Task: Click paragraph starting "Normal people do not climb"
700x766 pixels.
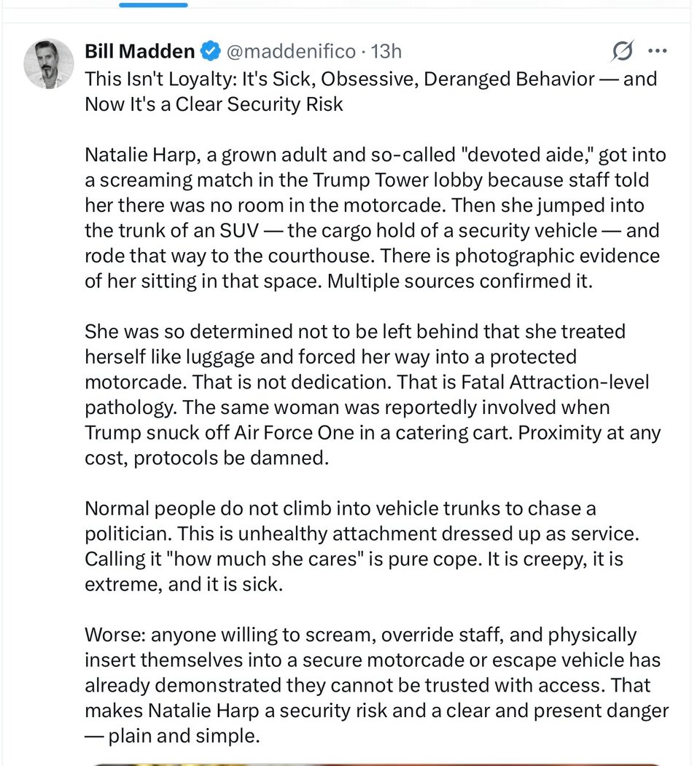Action: click(362, 546)
